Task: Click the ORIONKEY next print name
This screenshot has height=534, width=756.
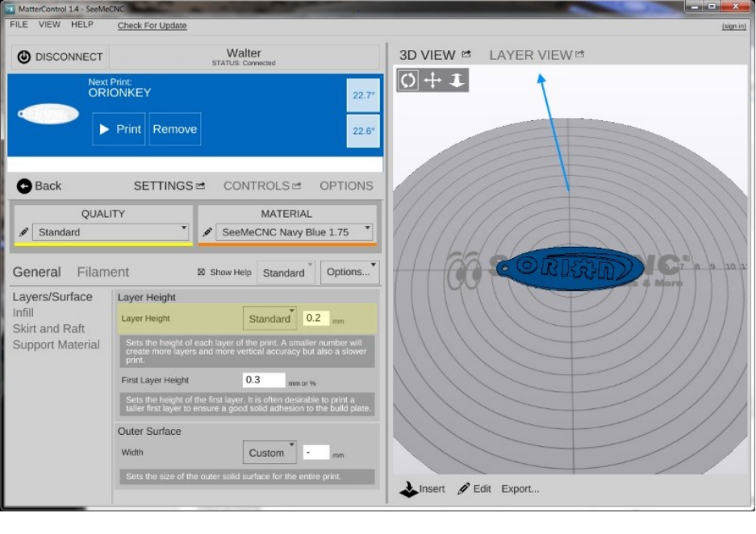Action: 119,93
